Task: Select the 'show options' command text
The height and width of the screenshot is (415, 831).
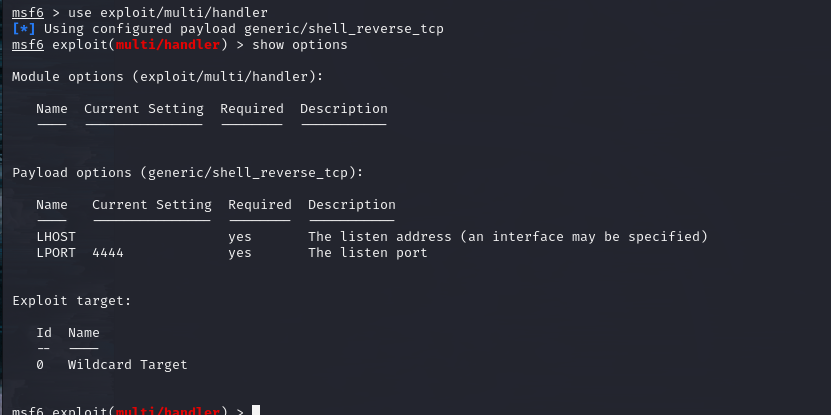Action: tap(300, 45)
